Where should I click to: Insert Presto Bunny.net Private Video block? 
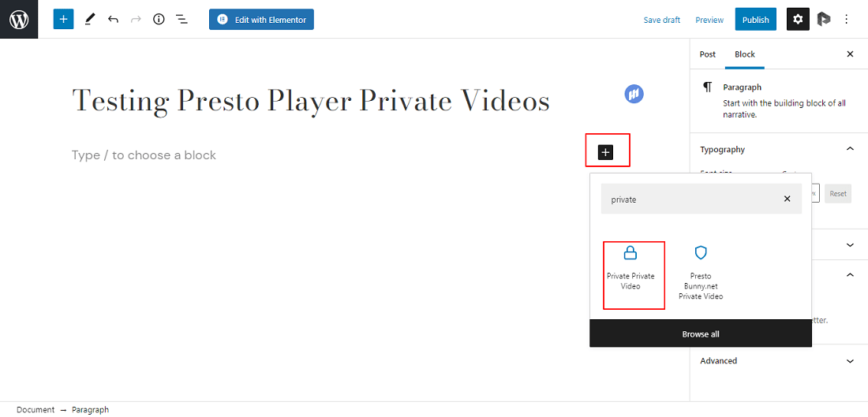tap(701, 274)
